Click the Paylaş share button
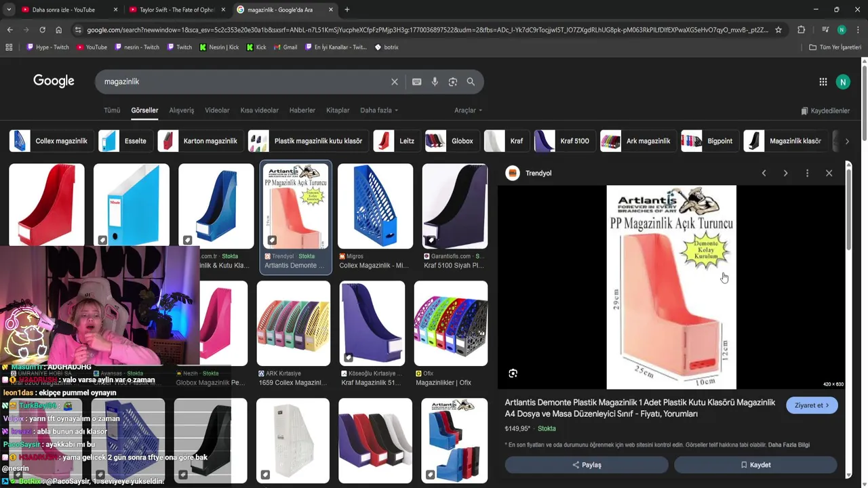Screen dimensions: 868x488 click(x=587, y=465)
